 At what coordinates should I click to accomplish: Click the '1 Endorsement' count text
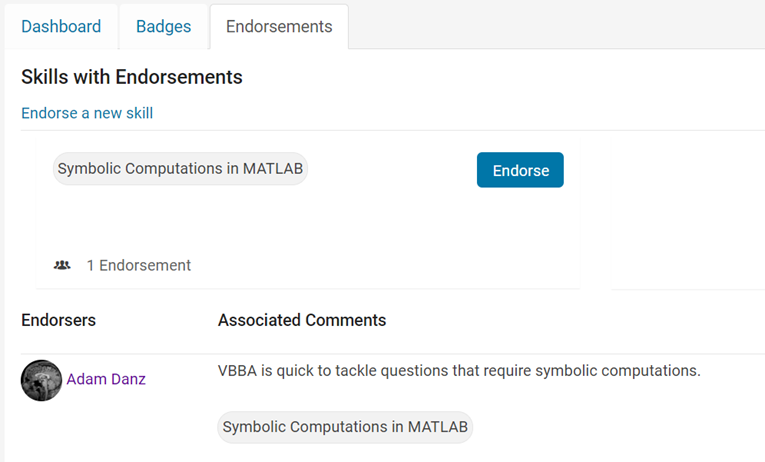[x=138, y=265]
